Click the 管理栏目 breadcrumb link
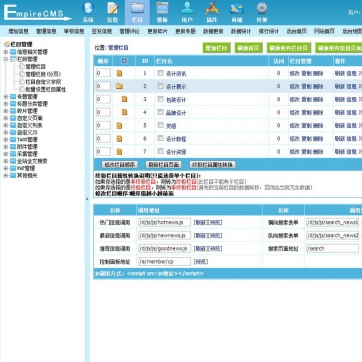Screen dimensions: 362x362 [x=118, y=48]
